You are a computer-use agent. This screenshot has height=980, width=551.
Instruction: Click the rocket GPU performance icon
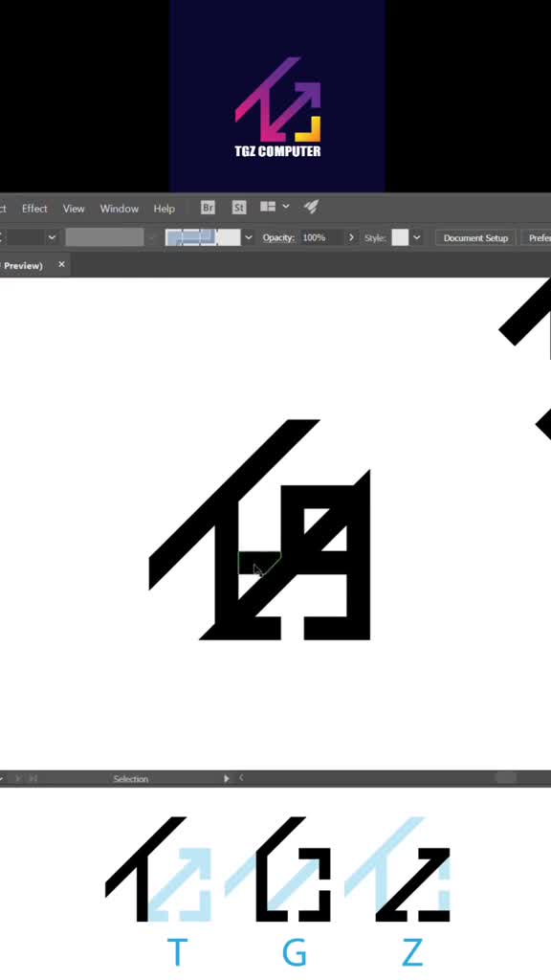(311, 207)
